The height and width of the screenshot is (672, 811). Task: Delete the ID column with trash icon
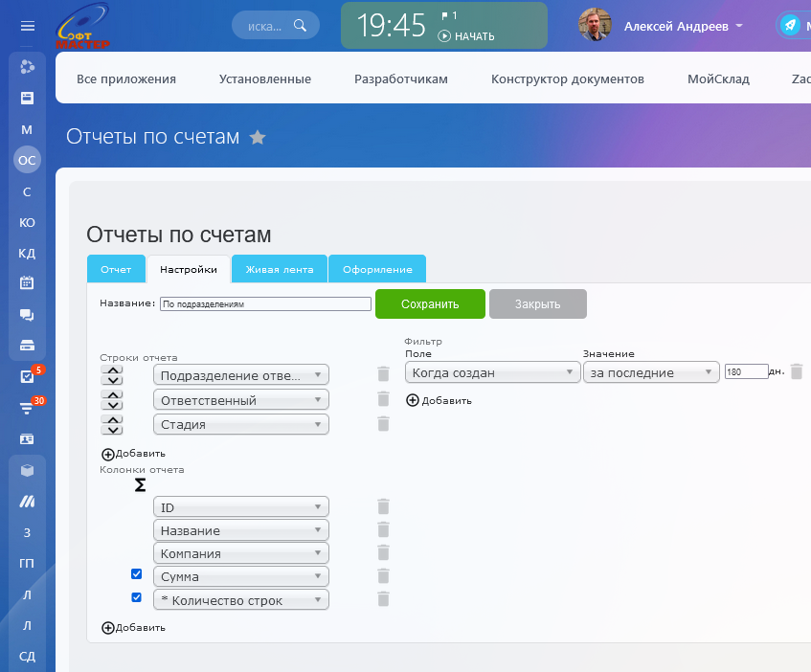pos(383,506)
